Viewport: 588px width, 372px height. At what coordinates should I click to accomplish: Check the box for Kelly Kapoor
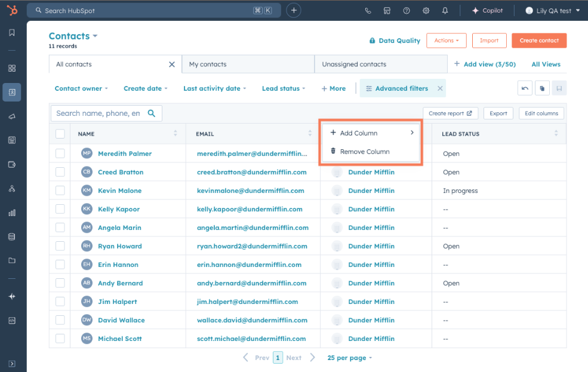(60, 209)
